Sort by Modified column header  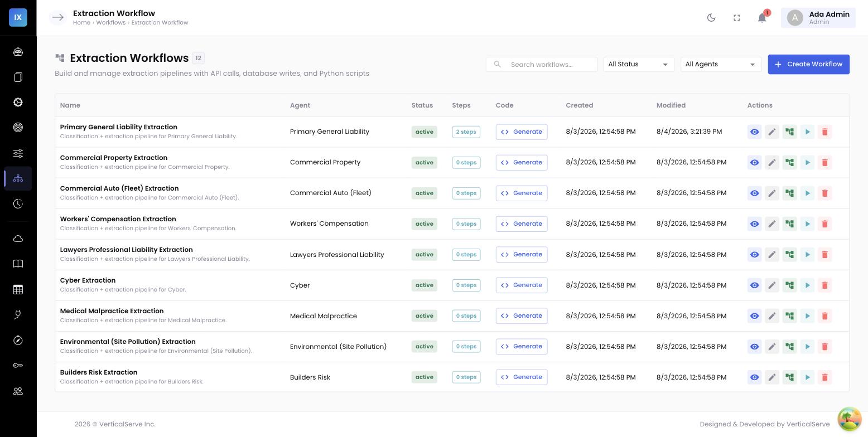tap(671, 105)
